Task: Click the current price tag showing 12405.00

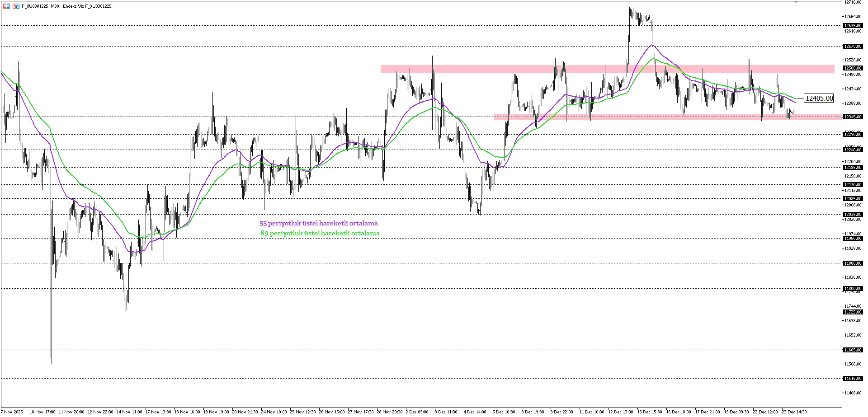Action: click(819, 98)
